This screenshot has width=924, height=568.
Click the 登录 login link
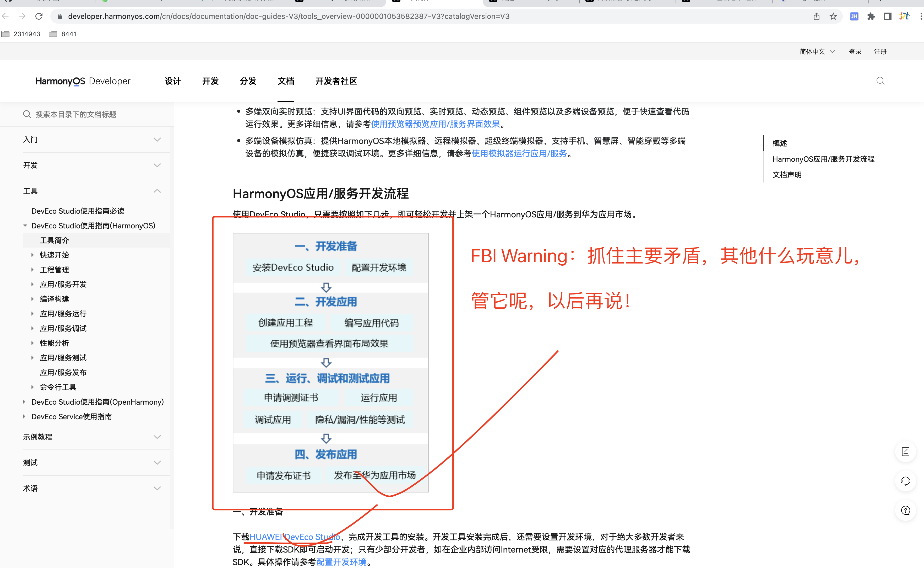855,51
